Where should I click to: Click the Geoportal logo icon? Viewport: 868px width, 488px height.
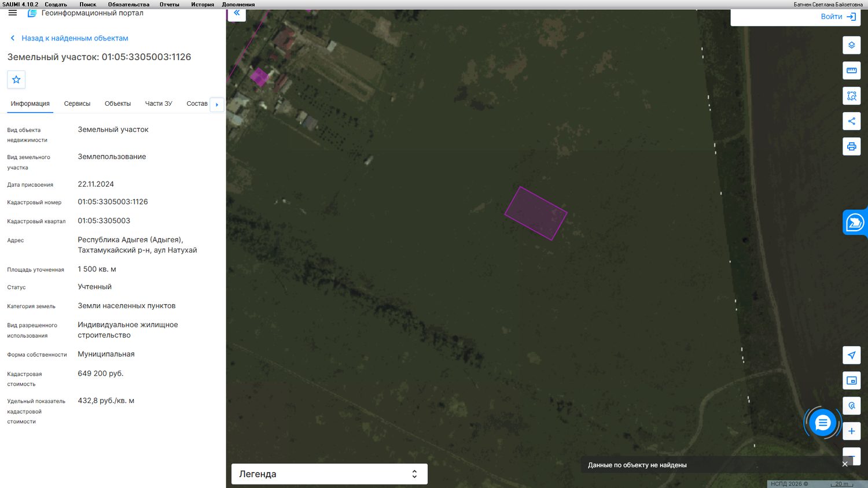click(32, 13)
